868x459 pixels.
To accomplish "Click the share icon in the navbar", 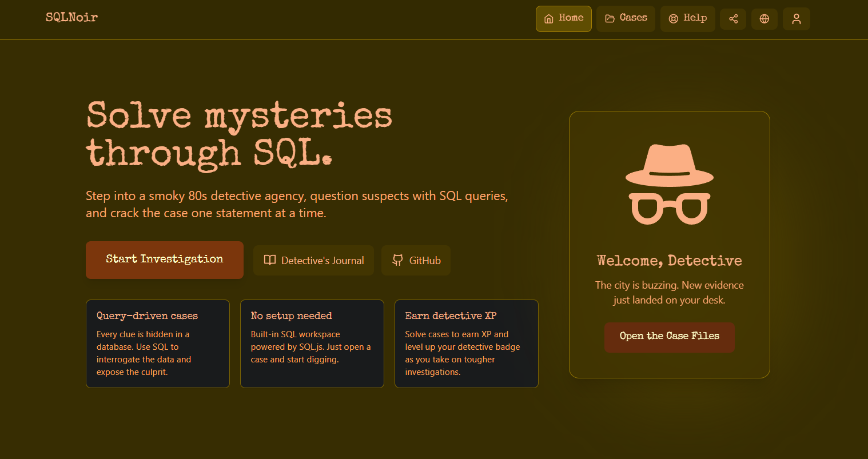I will [733, 19].
